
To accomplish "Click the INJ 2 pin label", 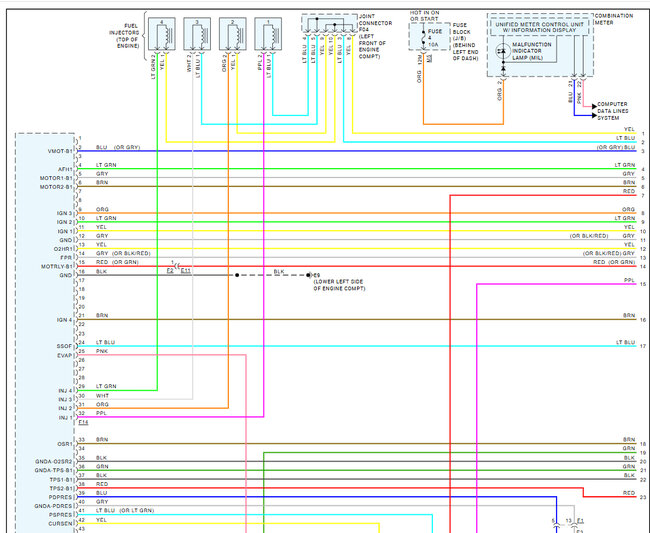I will click(x=65, y=409).
